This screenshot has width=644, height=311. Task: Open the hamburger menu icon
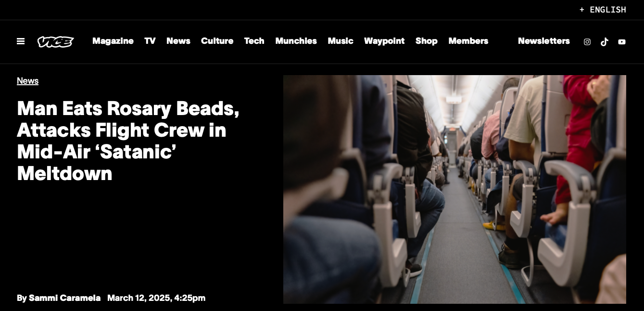pos(21,41)
